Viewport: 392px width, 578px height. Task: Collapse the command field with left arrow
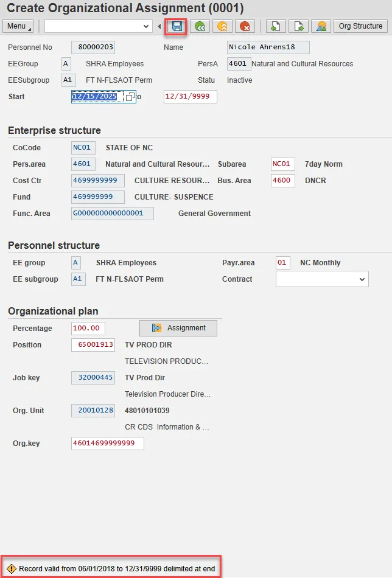159,26
